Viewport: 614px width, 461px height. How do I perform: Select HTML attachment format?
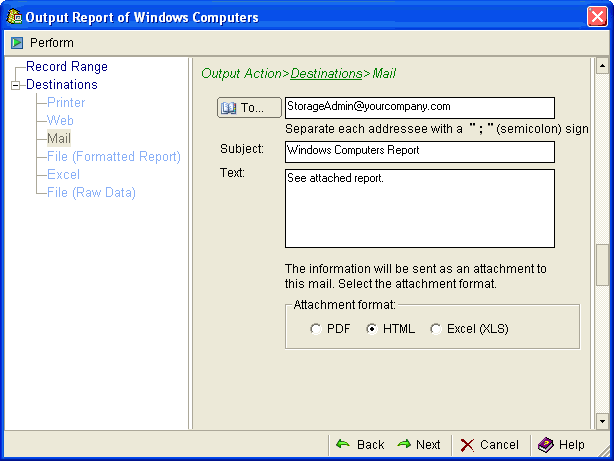point(372,329)
